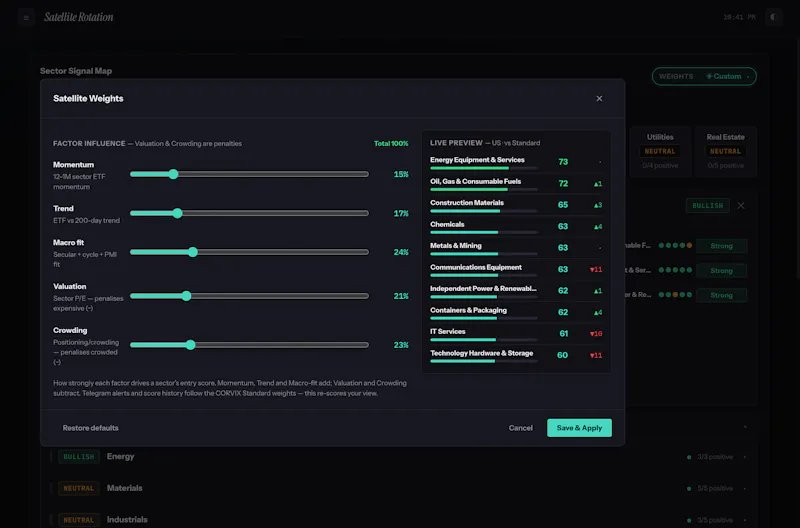Open the hamburger menu beside Satellite Rotation
This screenshot has width=800, height=528.
pyautogui.click(x=26, y=17)
